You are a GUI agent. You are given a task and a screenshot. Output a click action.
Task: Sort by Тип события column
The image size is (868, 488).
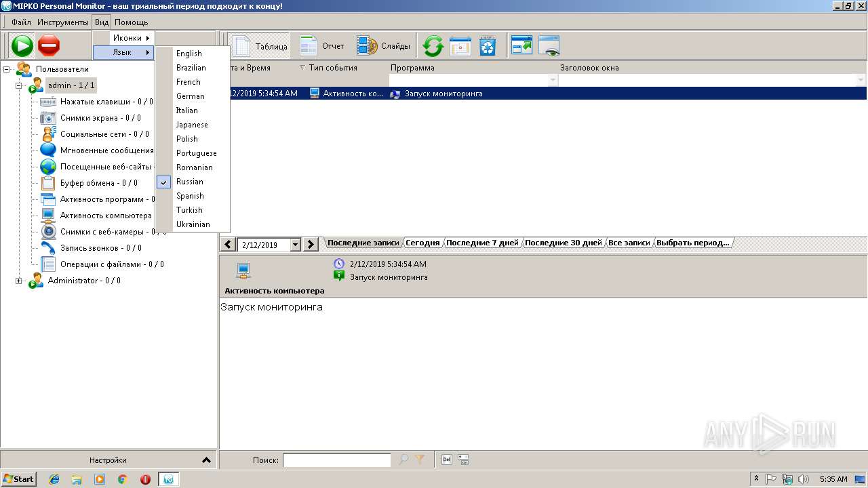coord(333,68)
